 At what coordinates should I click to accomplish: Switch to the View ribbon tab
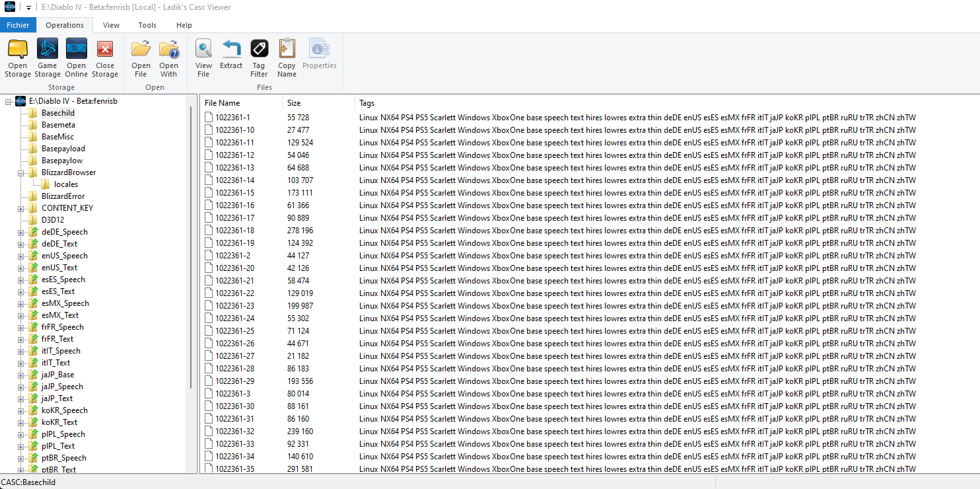pyautogui.click(x=111, y=25)
